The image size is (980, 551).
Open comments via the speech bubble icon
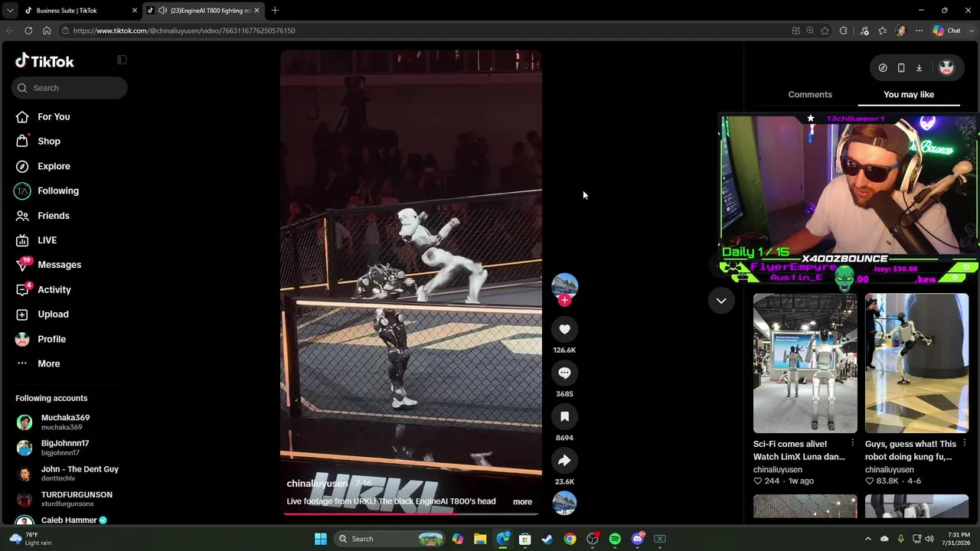point(564,373)
